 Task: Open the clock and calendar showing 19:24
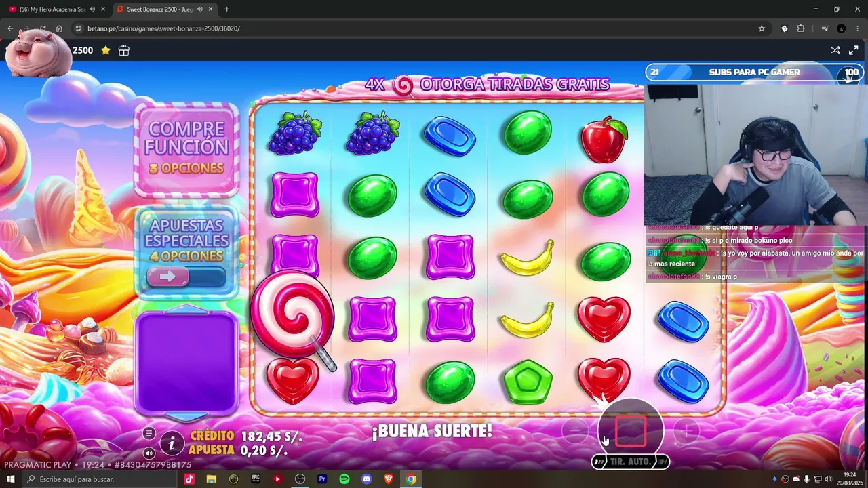(x=850, y=479)
